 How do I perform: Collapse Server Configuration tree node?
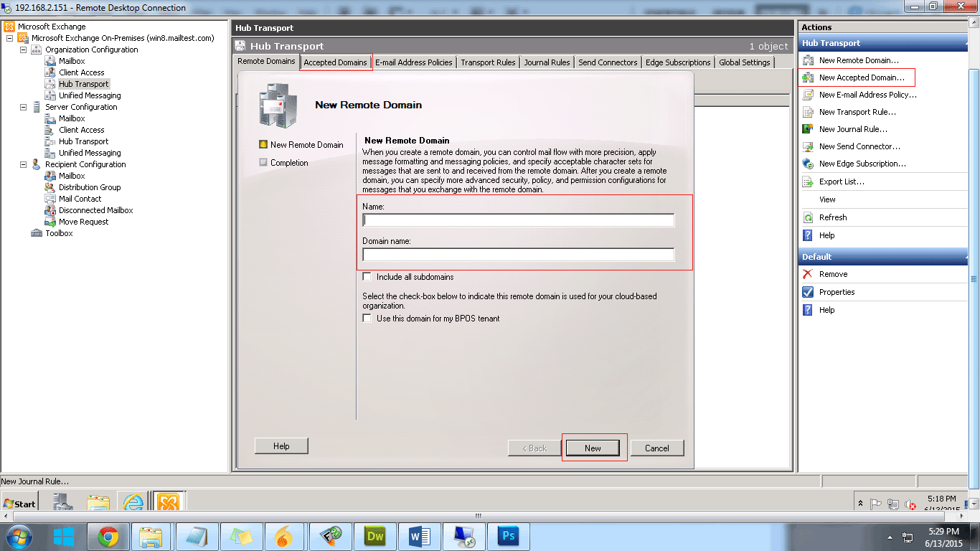(x=23, y=107)
